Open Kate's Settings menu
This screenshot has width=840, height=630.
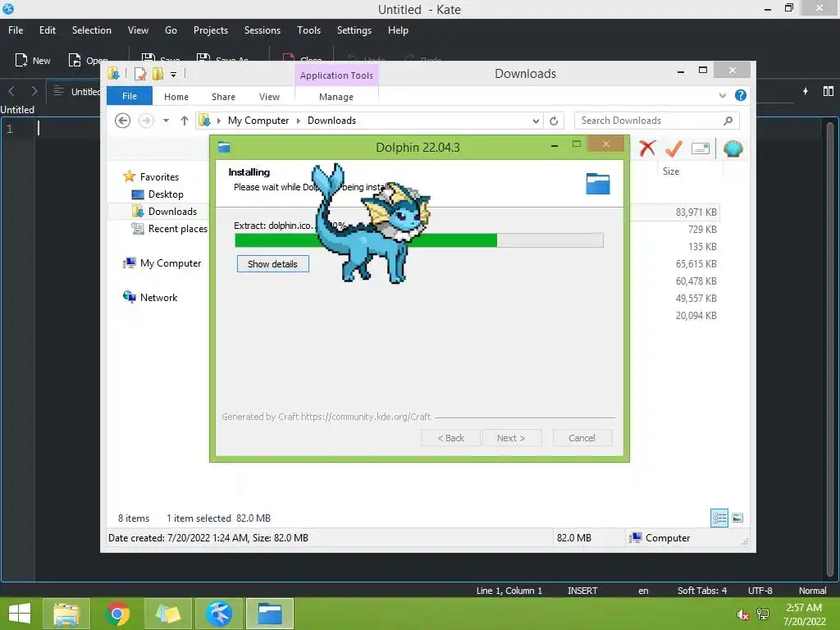[x=354, y=30]
